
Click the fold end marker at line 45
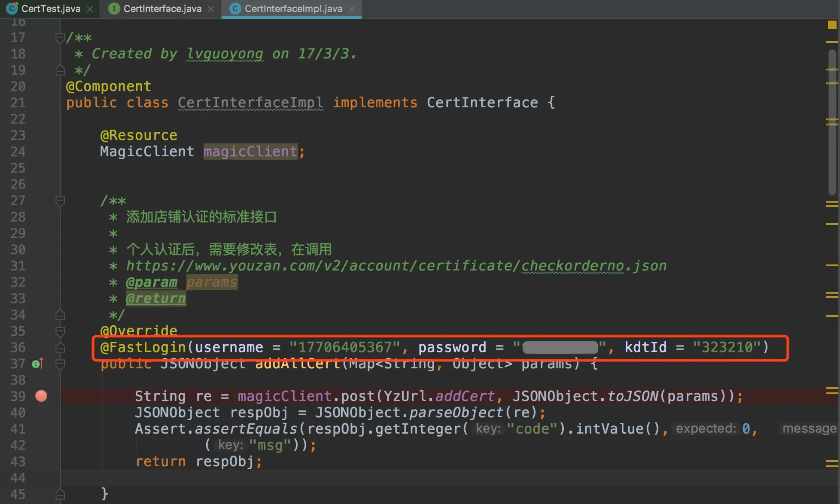point(60,494)
